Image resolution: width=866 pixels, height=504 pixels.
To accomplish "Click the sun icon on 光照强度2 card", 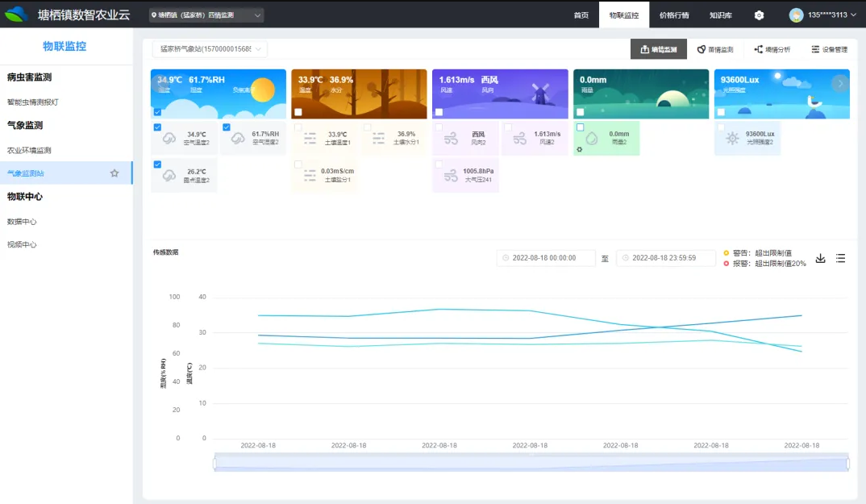I will [731, 138].
